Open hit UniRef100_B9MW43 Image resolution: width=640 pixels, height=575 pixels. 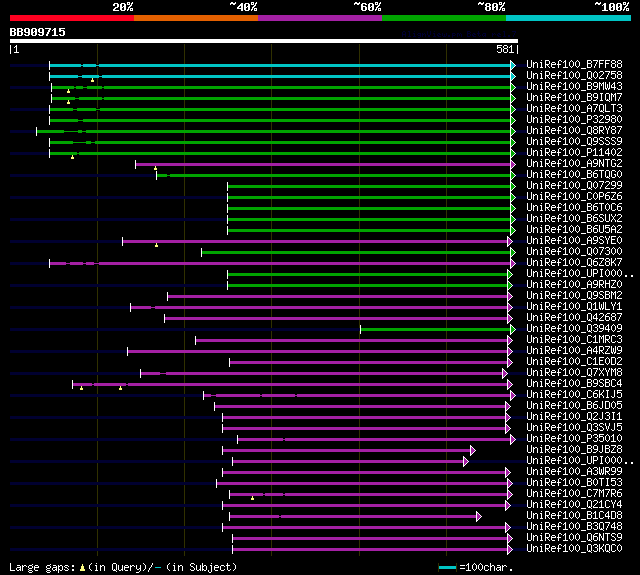click(574, 87)
